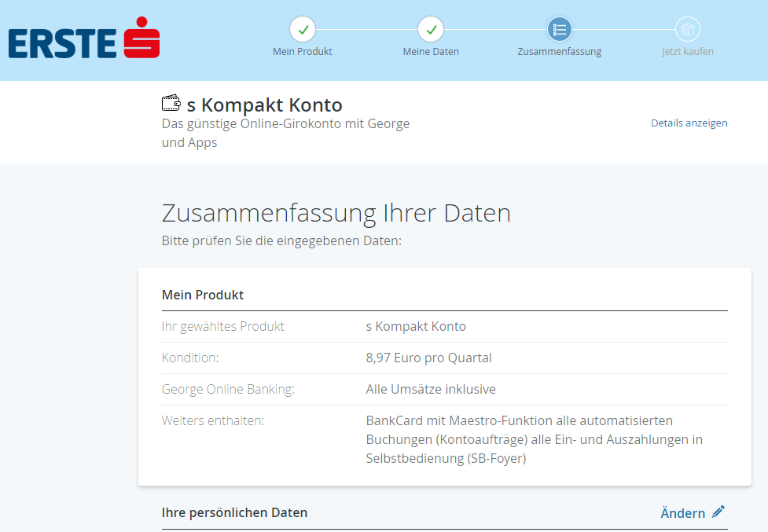Image resolution: width=768 pixels, height=532 pixels.
Task: Click the BankCard mit Maestro-Funktion description text
Action: click(535, 439)
